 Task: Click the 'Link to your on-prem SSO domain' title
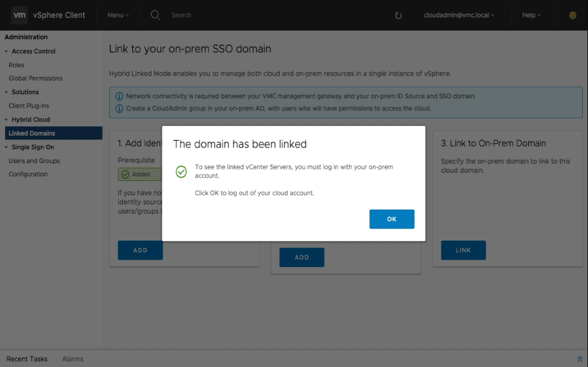click(x=190, y=49)
